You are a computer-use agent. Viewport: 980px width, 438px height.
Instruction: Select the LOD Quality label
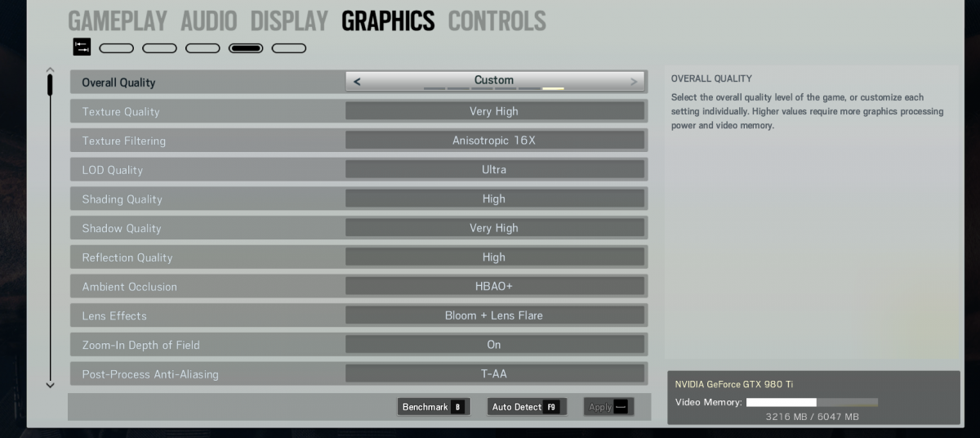112,170
